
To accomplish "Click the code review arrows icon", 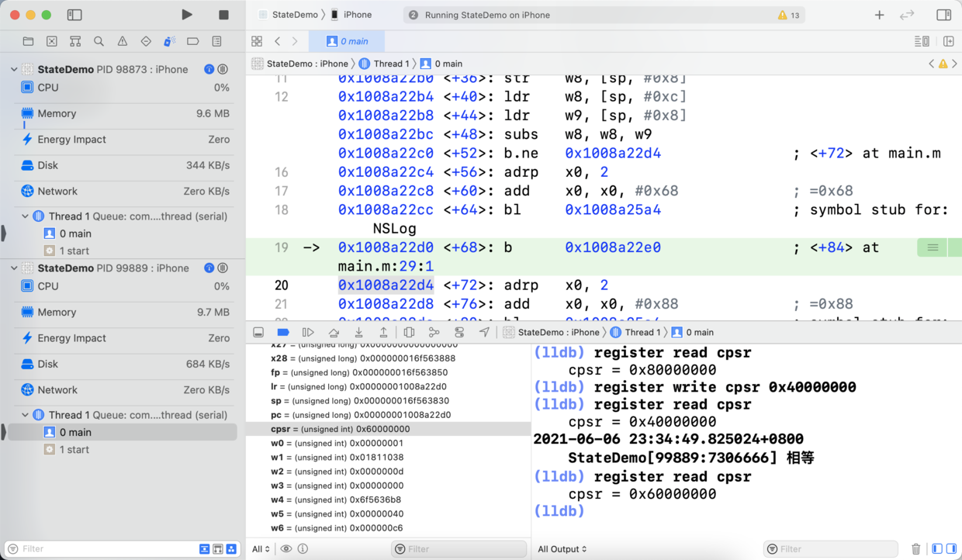I will (x=907, y=15).
